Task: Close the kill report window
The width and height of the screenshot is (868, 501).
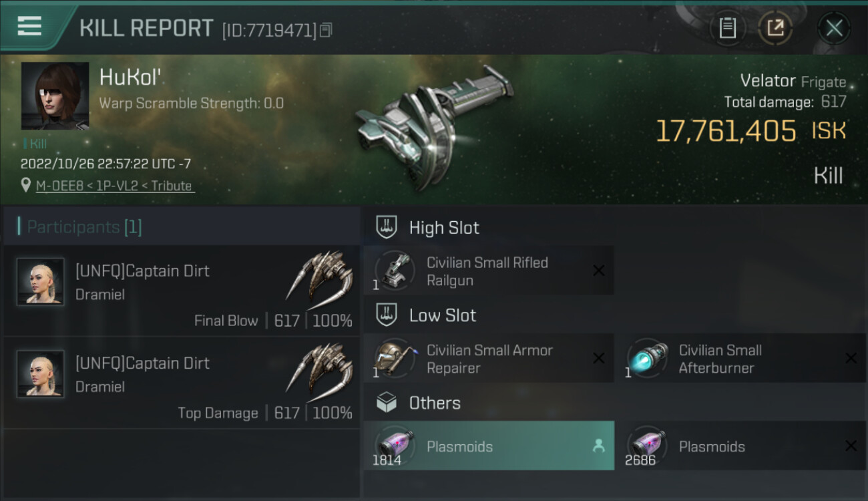Action: [x=834, y=28]
